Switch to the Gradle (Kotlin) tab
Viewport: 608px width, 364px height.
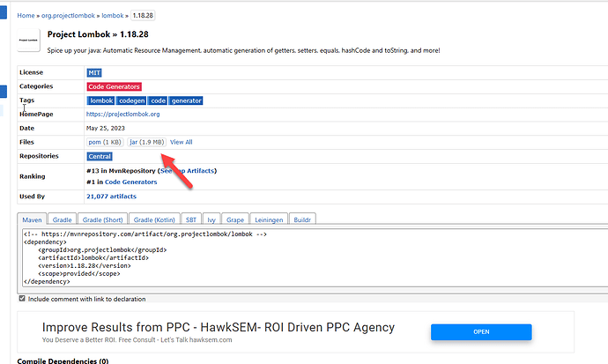[154, 219]
